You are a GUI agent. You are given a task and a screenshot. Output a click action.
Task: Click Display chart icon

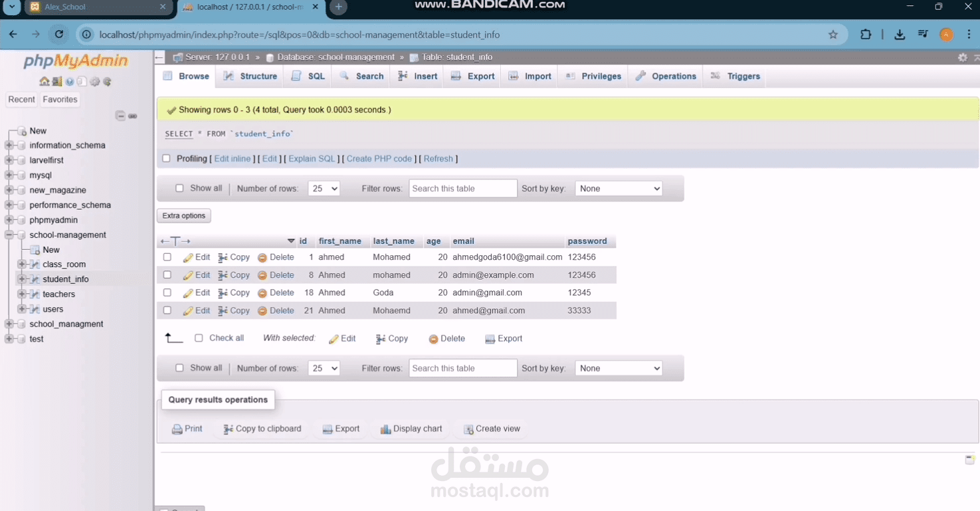tap(385, 429)
